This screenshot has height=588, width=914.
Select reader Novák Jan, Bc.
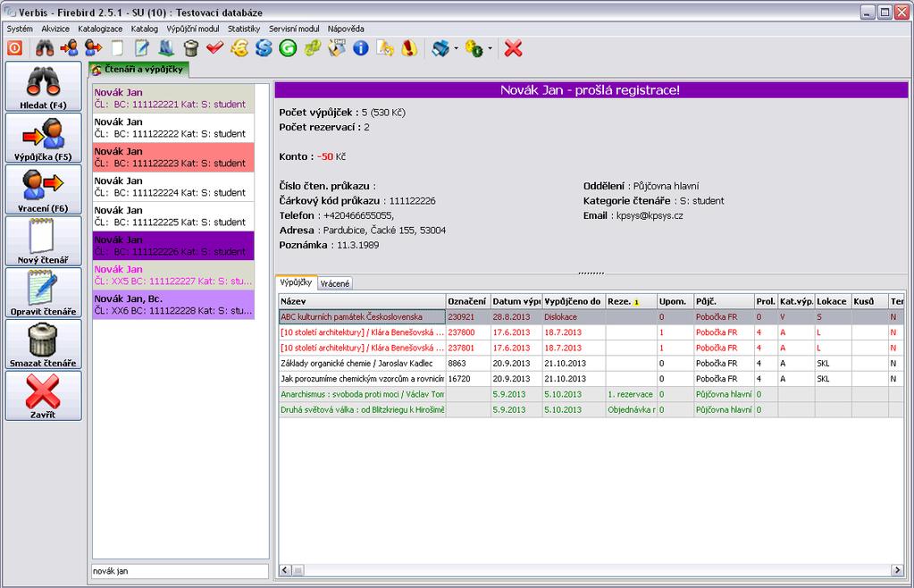(173, 304)
